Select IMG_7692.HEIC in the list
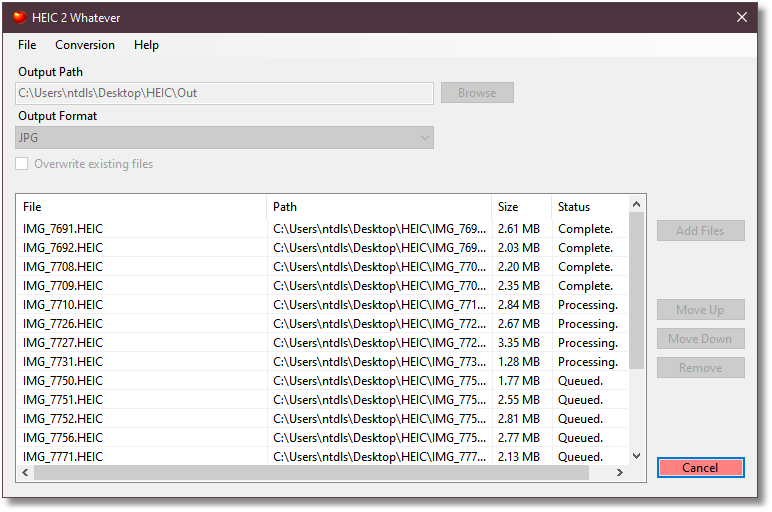772x512 pixels. pyautogui.click(x=63, y=248)
